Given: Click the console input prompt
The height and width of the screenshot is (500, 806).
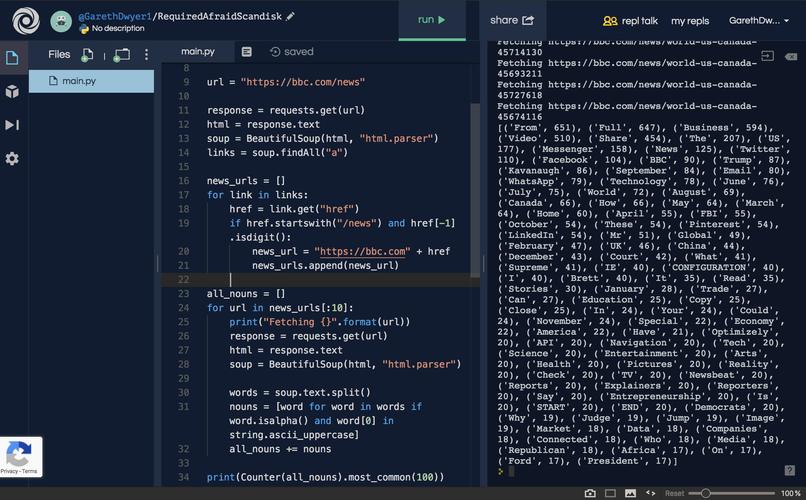Looking at the screenshot, I should [509, 471].
